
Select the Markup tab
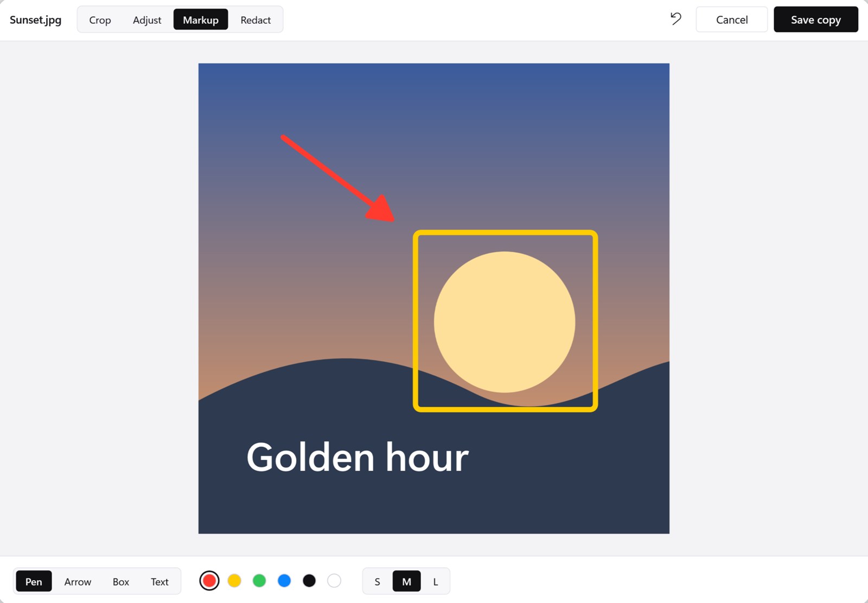(201, 20)
